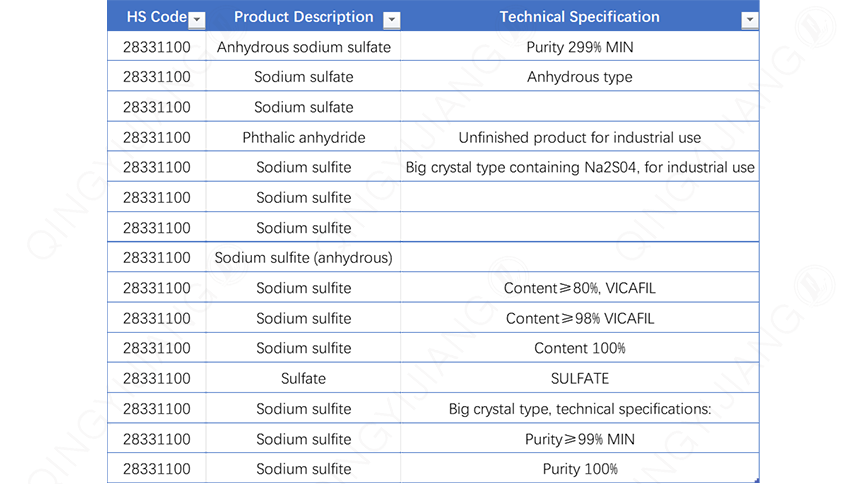Select the Purity 299% MIN cell

tap(579, 47)
